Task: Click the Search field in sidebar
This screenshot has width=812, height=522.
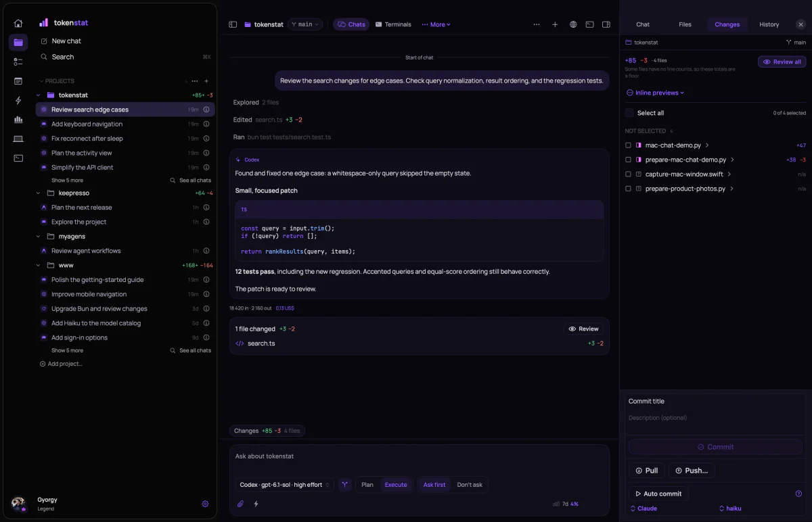Action: [x=125, y=57]
